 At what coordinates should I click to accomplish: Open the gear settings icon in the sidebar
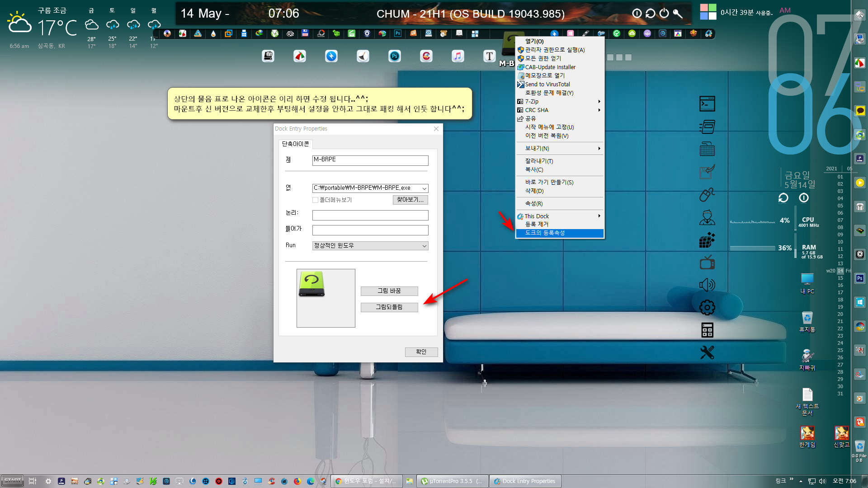tap(707, 308)
